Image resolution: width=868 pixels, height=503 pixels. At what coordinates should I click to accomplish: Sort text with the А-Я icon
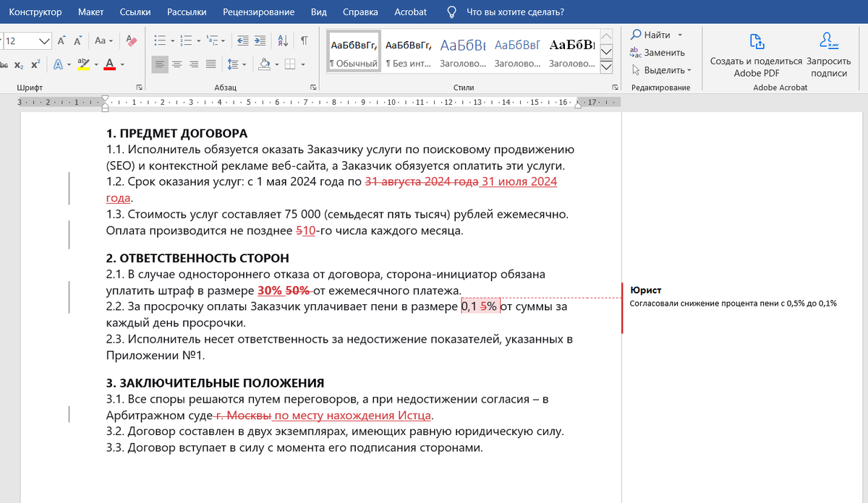click(x=283, y=40)
